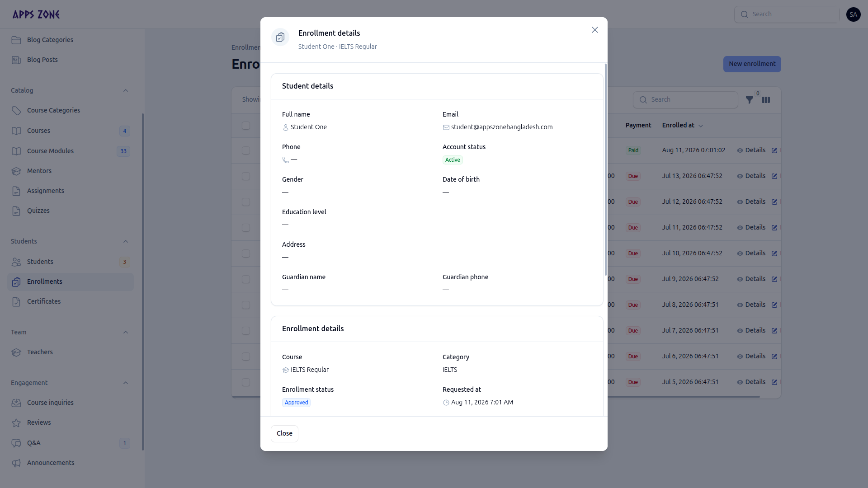
Task: Select the checkbox for the Jul 9, 2026 row
Action: click(x=246, y=279)
